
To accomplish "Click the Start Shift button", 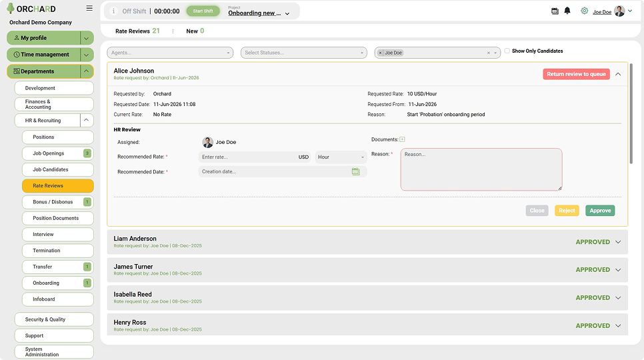I will click(x=203, y=11).
